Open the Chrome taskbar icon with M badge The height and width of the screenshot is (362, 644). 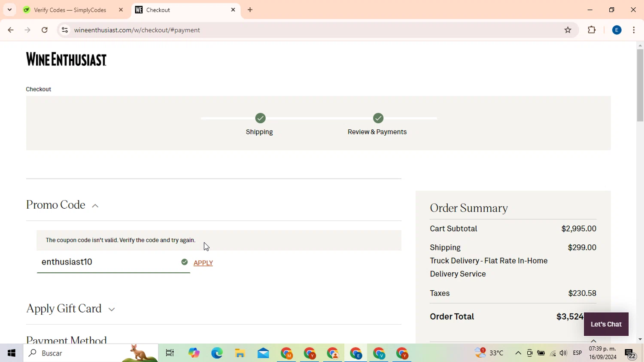(286, 353)
